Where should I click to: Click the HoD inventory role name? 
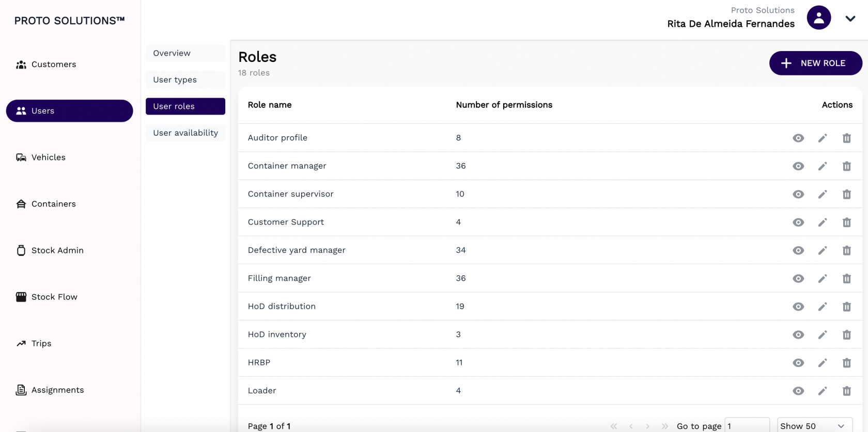point(277,334)
